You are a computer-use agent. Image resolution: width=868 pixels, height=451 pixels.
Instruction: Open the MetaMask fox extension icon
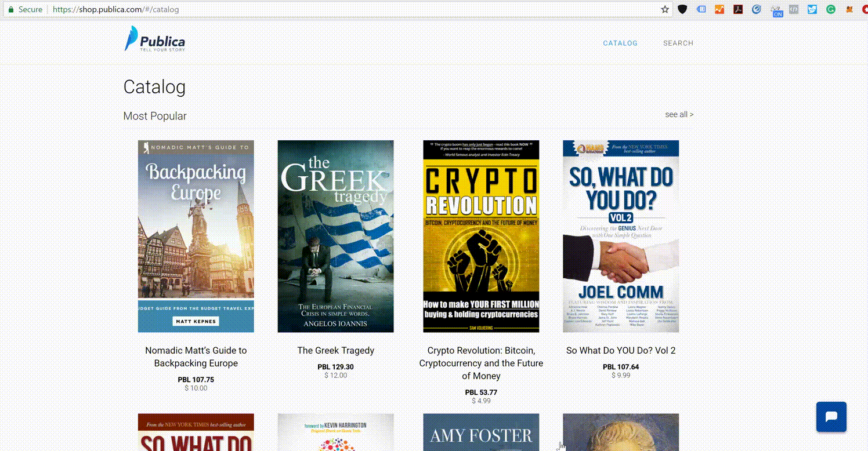(x=849, y=9)
